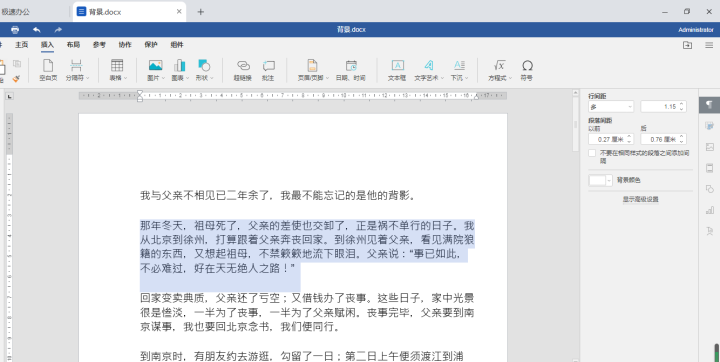This screenshot has width=720, height=362.
Task: Click the print icon in title bar
Action: click(x=15, y=29)
